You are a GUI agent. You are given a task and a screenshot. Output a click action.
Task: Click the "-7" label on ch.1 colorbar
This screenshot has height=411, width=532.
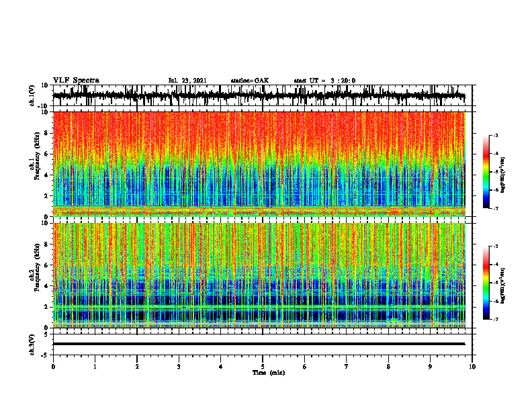click(x=495, y=208)
